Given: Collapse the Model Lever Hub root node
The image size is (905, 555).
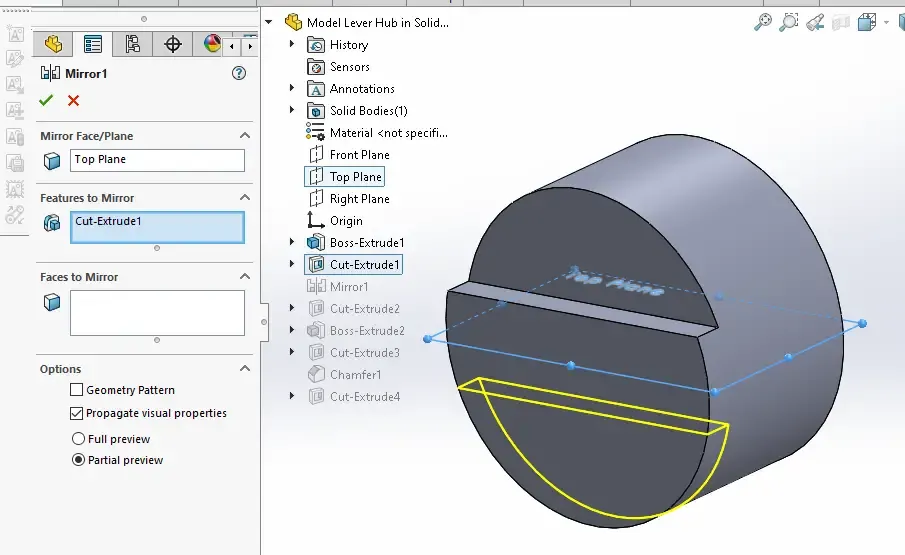Looking at the screenshot, I should coord(269,22).
